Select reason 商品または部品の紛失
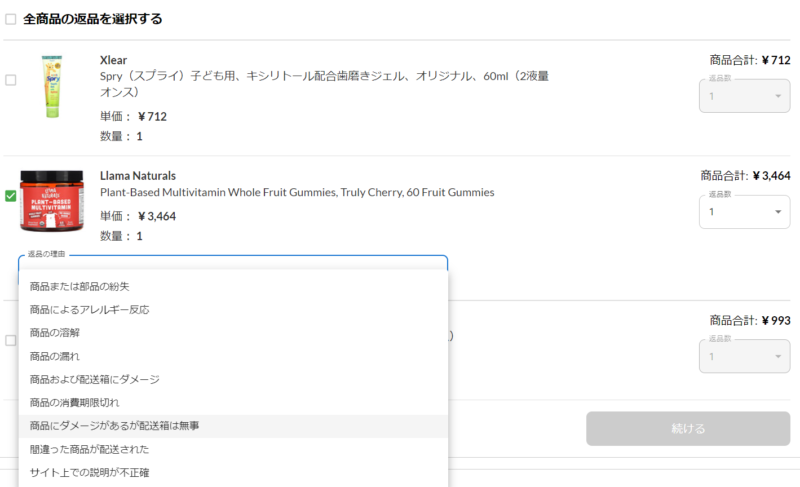The width and height of the screenshot is (800, 487). [233, 286]
